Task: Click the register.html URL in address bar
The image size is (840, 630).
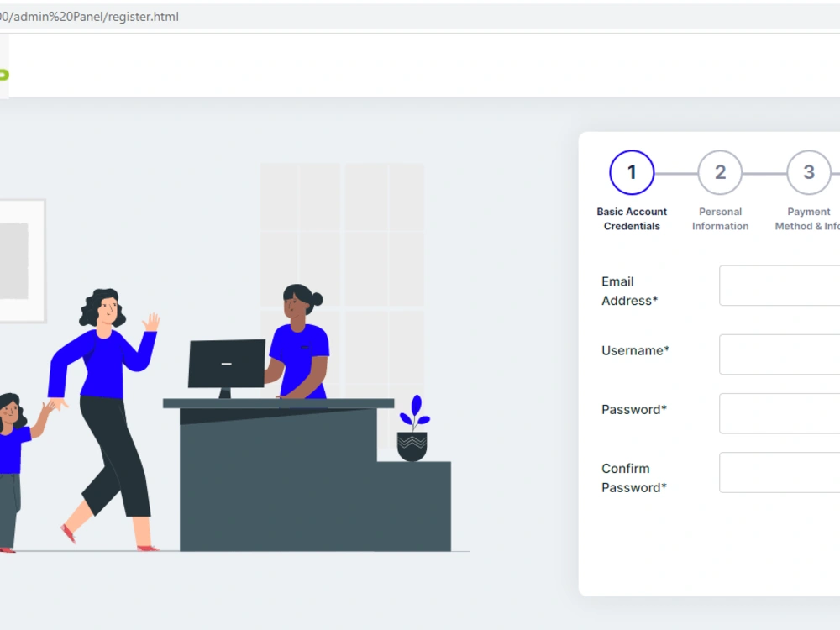Action: tap(90, 17)
